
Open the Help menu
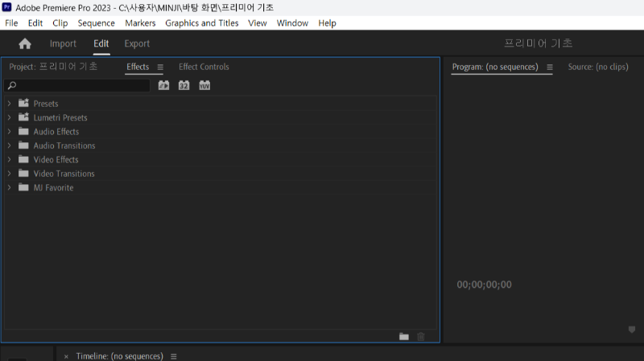tap(327, 23)
